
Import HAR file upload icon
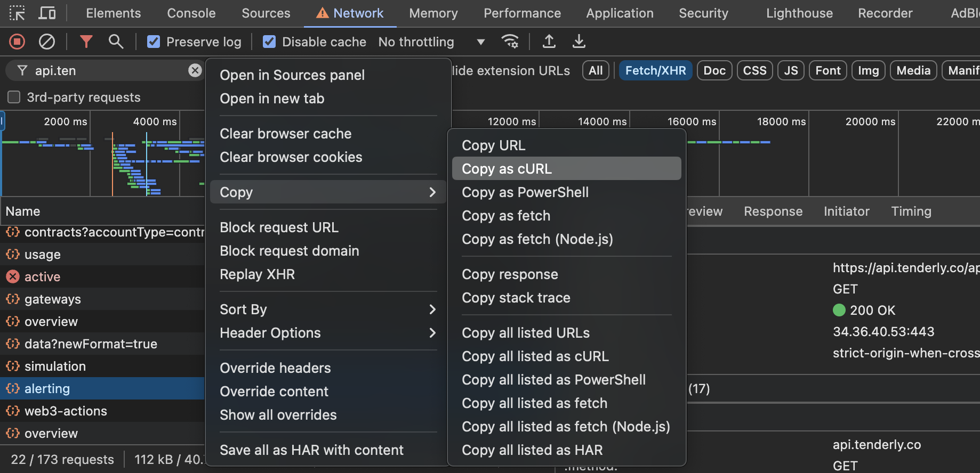pyautogui.click(x=549, y=42)
